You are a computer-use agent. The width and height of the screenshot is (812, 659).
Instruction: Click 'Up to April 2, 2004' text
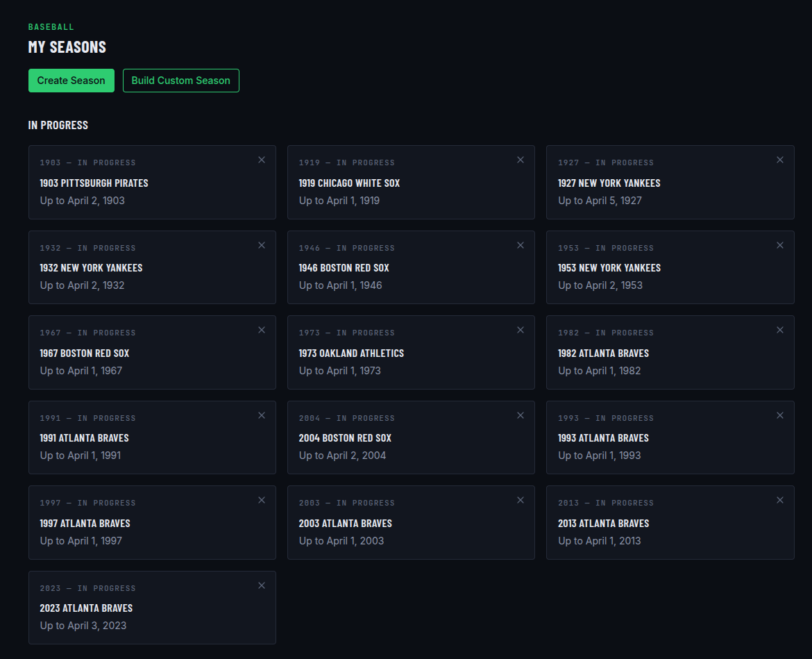(x=342, y=456)
